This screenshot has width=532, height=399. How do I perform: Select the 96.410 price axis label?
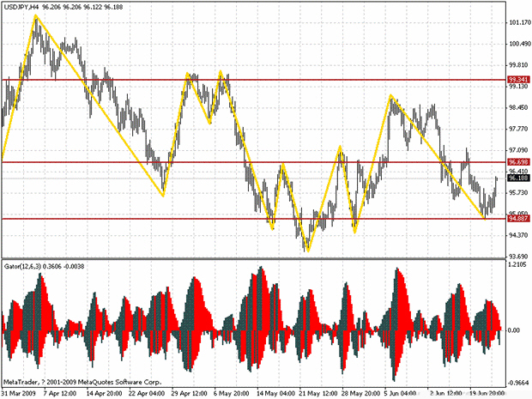519,171
